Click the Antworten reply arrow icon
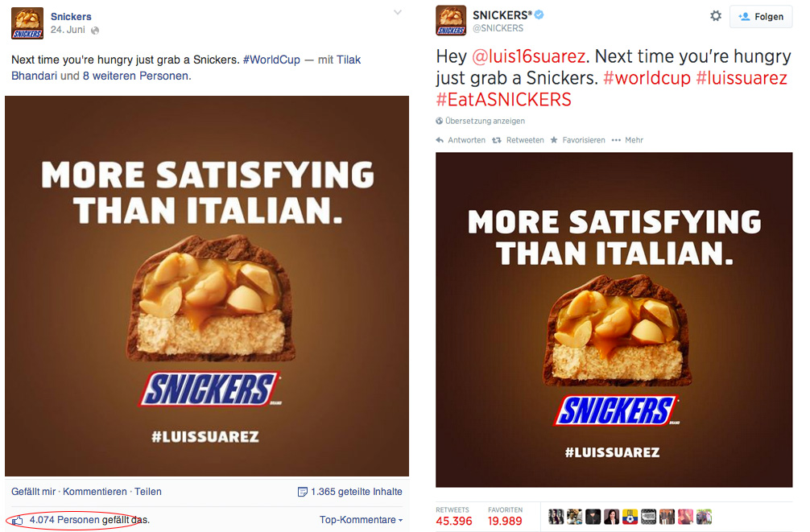Screen dimensions: 810x532 tap(440, 140)
